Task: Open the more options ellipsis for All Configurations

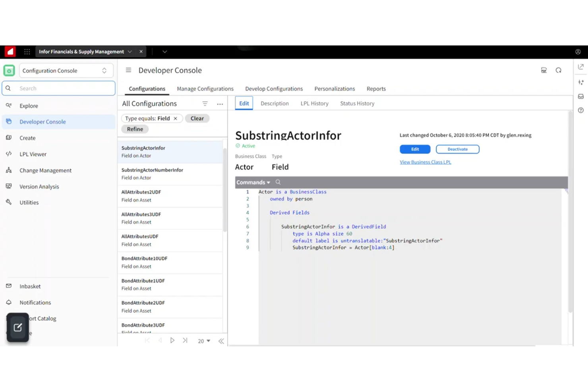Action: [220, 104]
